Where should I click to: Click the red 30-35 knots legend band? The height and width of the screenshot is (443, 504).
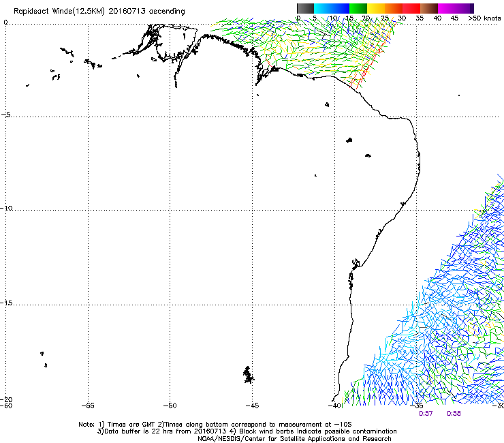[x=411, y=8]
